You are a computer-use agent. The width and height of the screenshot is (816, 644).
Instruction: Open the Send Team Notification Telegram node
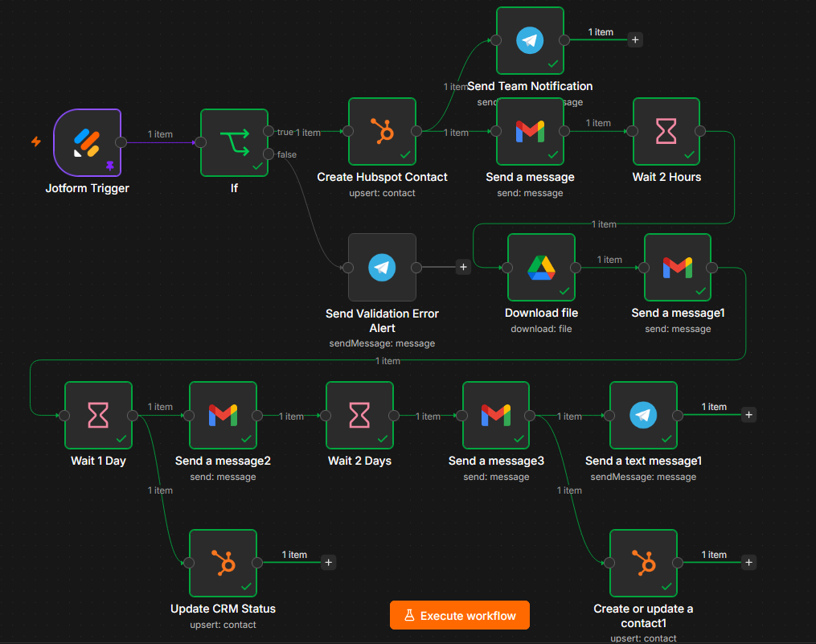(530, 40)
